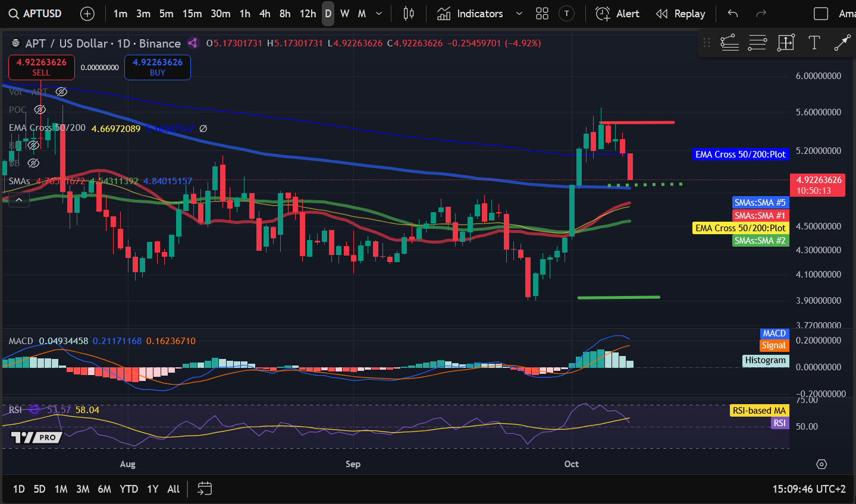This screenshot has width=856, height=504.
Task: Switch to the 4h interval
Action: coord(265,14)
